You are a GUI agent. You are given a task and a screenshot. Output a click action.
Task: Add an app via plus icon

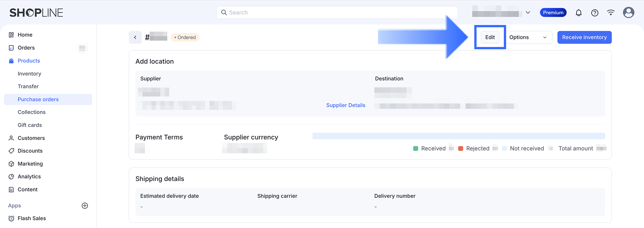85,206
